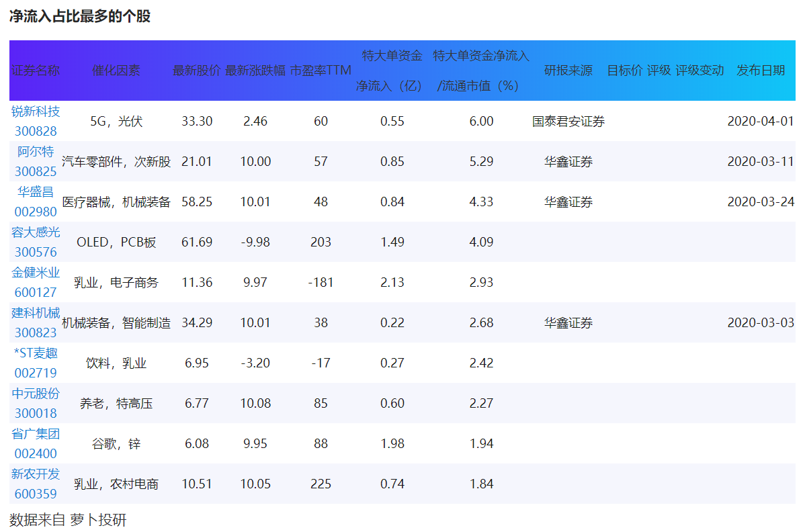This screenshot has height=532, width=805.
Task: Click the catalyst cell 5G，光伏
Action: pyautogui.click(x=116, y=121)
